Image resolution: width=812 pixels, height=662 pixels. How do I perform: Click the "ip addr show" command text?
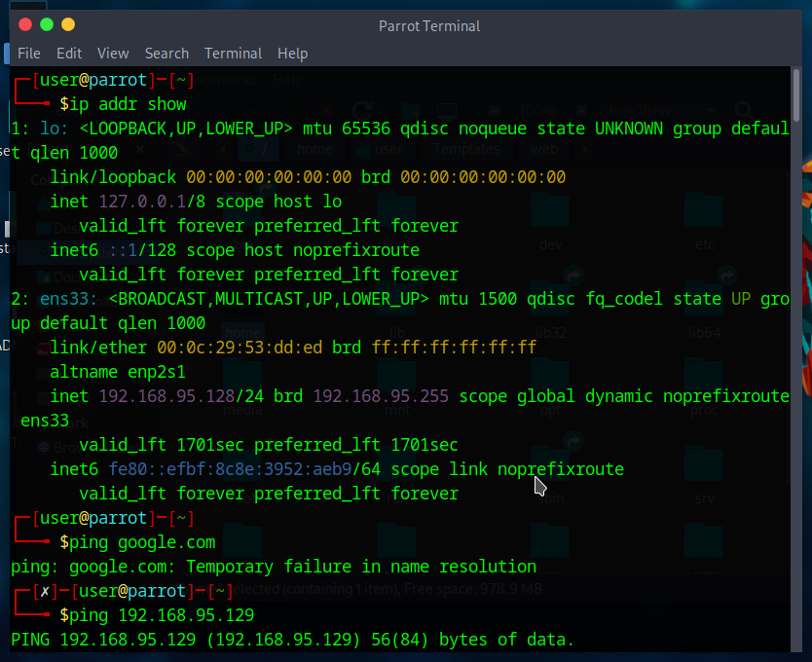click(x=128, y=104)
